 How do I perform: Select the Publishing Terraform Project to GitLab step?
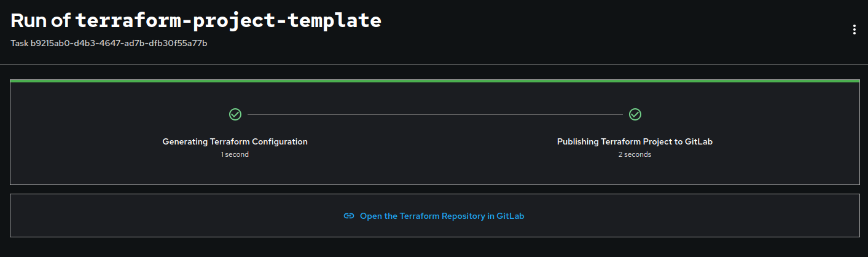pyautogui.click(x=635, y=141)
